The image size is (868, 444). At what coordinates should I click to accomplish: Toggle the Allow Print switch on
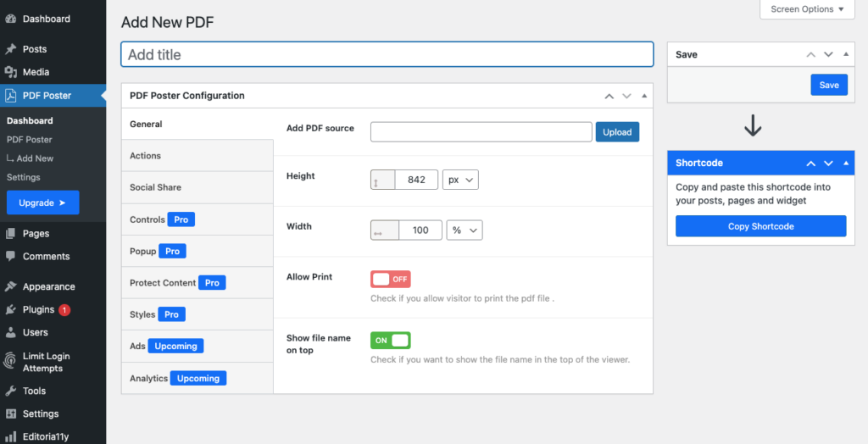[x=390, y=279]
